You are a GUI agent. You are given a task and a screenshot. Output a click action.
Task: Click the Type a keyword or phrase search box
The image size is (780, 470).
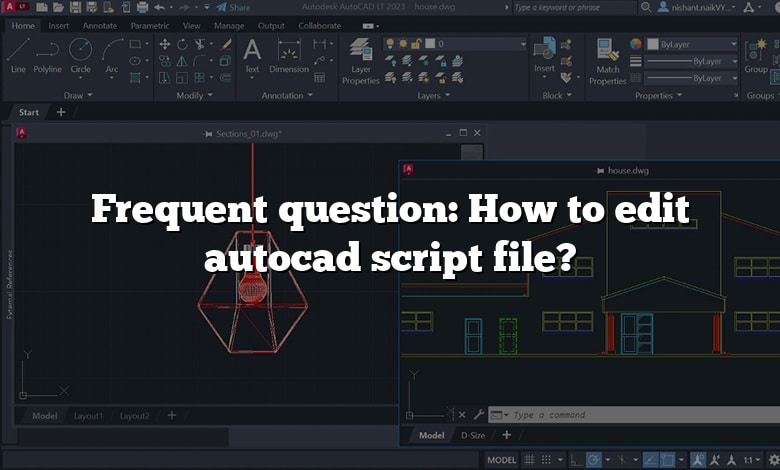[573, 7]
